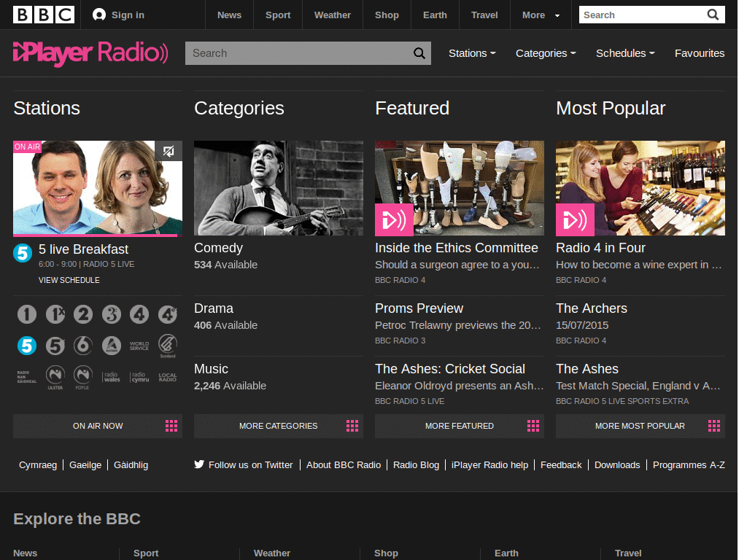
Task: Mute the 5 live Breakfast audio preview
Action: (x=169, y=151)
